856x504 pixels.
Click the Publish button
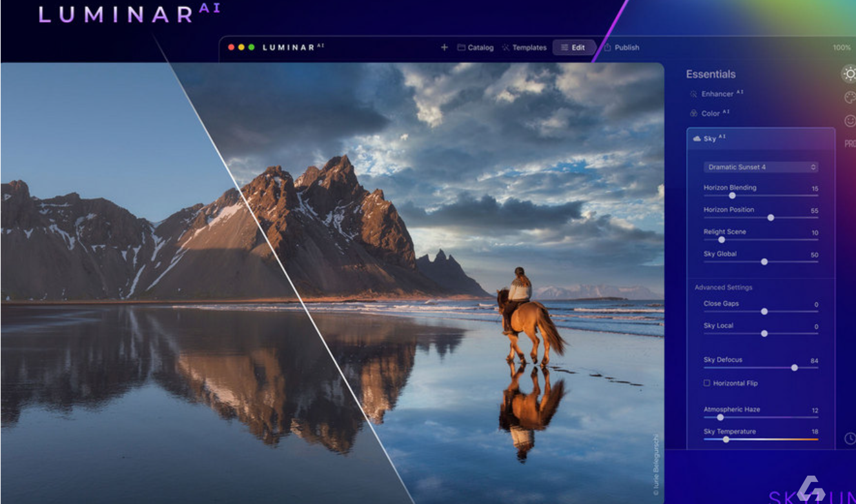pos(622,47)
